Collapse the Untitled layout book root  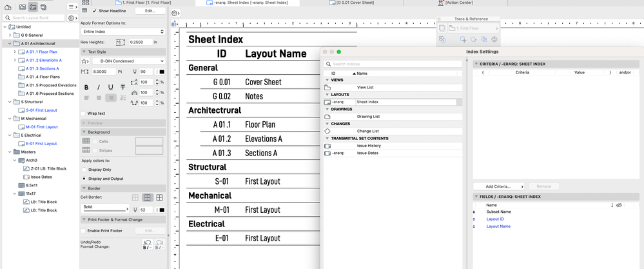[x=5, y=26]
